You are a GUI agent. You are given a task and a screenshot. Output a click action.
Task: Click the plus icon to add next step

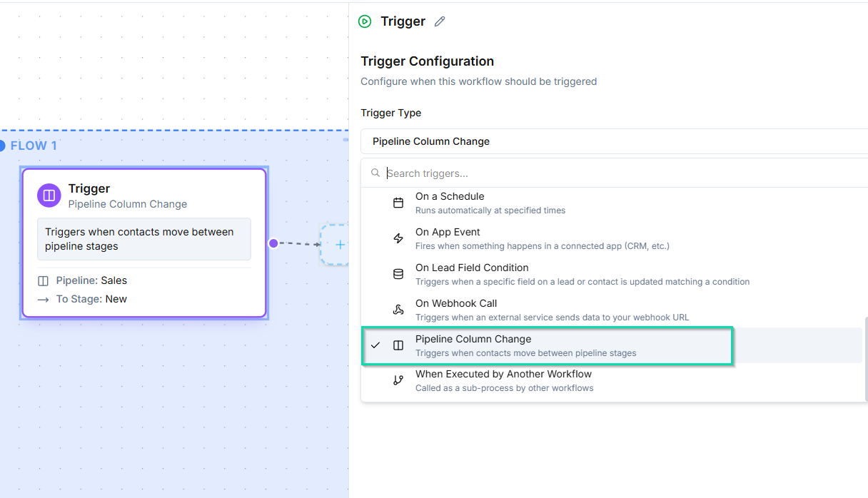[340, 245]
